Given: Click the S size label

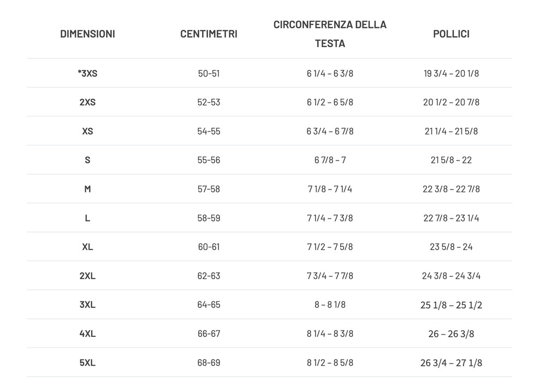Looking at the screenshot, I should coord(87,160).
